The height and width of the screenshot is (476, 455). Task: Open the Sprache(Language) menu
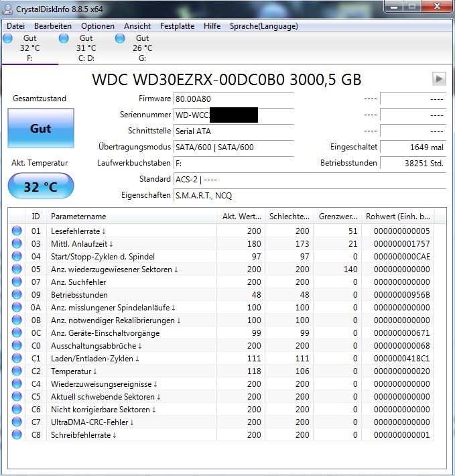pos(263,26)
